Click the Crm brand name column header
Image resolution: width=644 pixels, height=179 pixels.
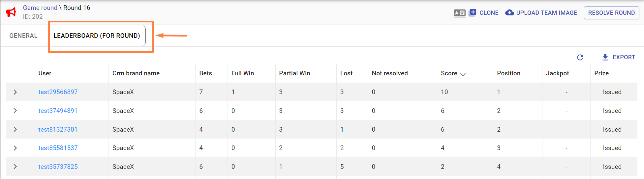(136, 73)
